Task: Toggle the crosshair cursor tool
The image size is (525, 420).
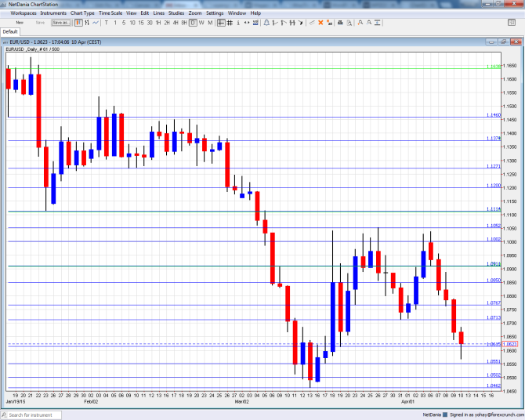Action: pos(221,23)
